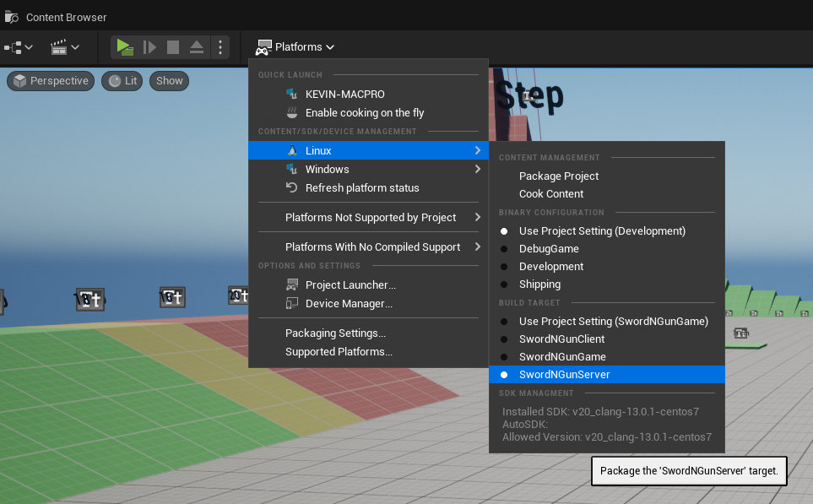The image size is (813, 504).
Task: Select Use Project Setting (SwordNGunGame) target
Action: click(607, 322)
